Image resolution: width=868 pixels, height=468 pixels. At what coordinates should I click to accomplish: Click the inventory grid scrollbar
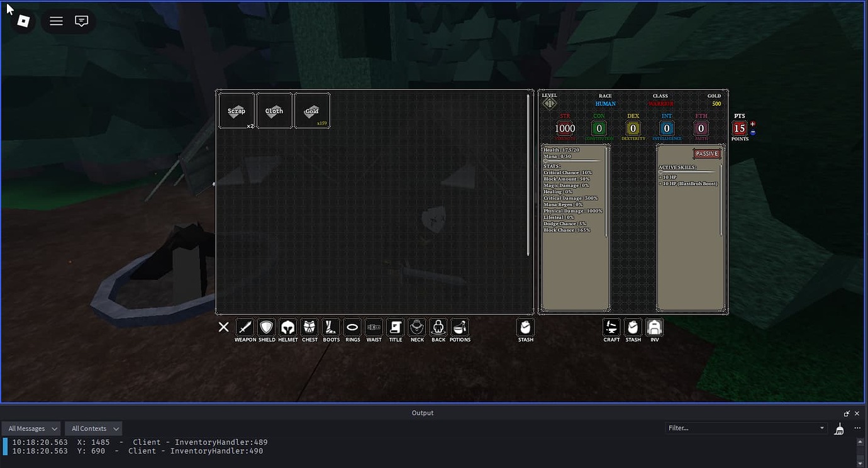point(528,174)
